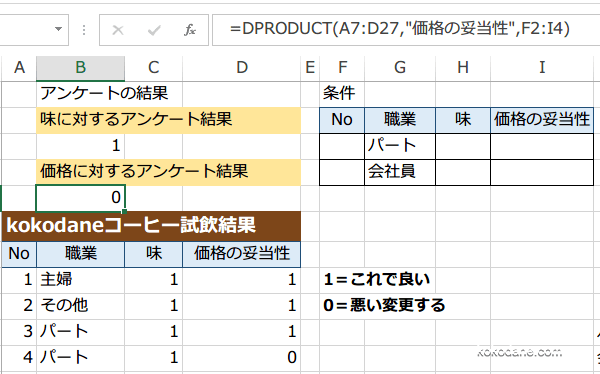This screenshot has height=374, width=600.
Task: Click the result cell showing 1 under 味
Action: 80,146
